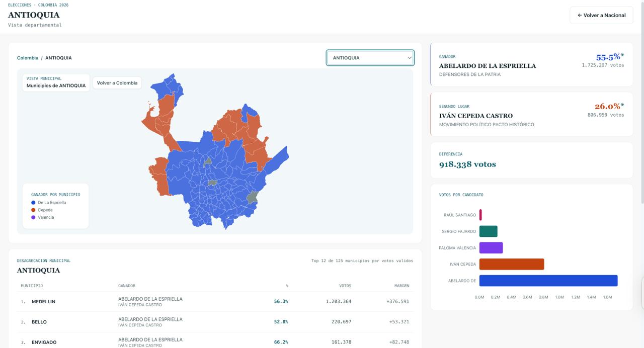
Task: Click the +53.321 margin cell
Action: tap(399, 322)
